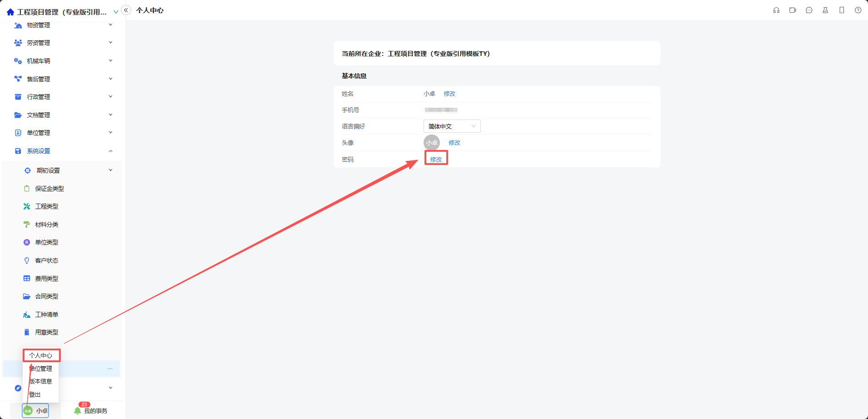Expand the 行政管理 menu chevron
This screenshot has width=868, height=419.
(110, 97)
